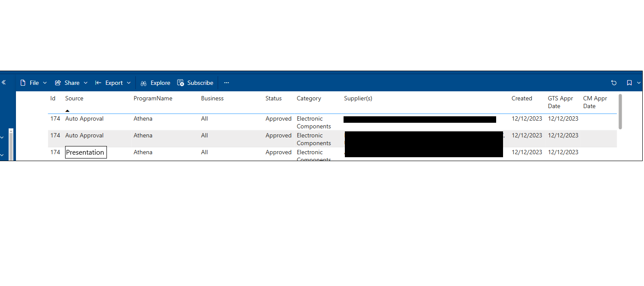Open the Share menu
The width and height of the screenshot is (644, 286).
(x=71, y=83)
